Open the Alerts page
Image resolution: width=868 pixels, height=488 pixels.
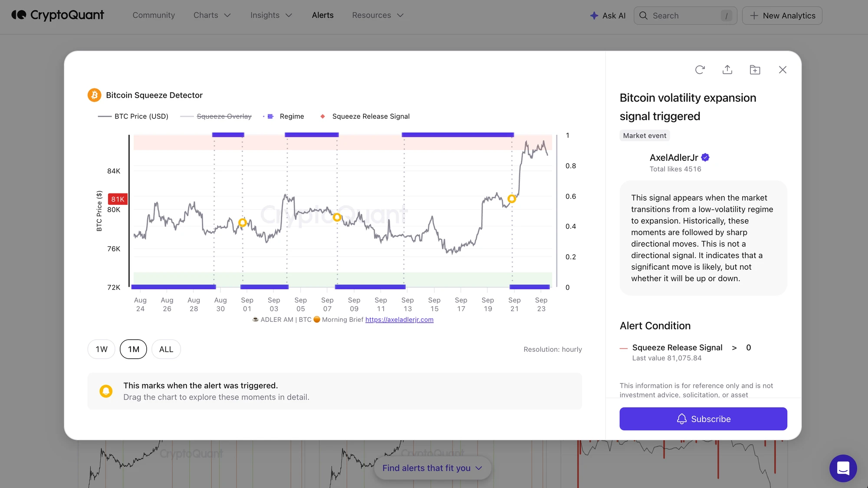[322, 15]
